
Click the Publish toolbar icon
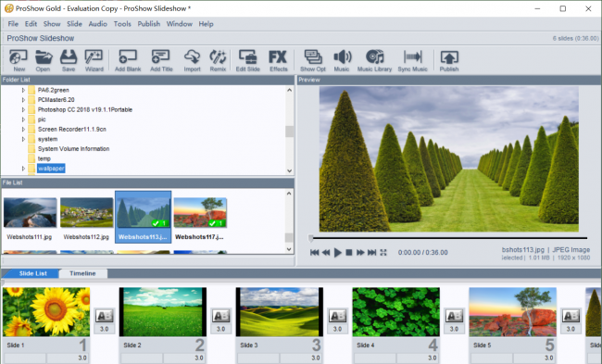(449, 61)
